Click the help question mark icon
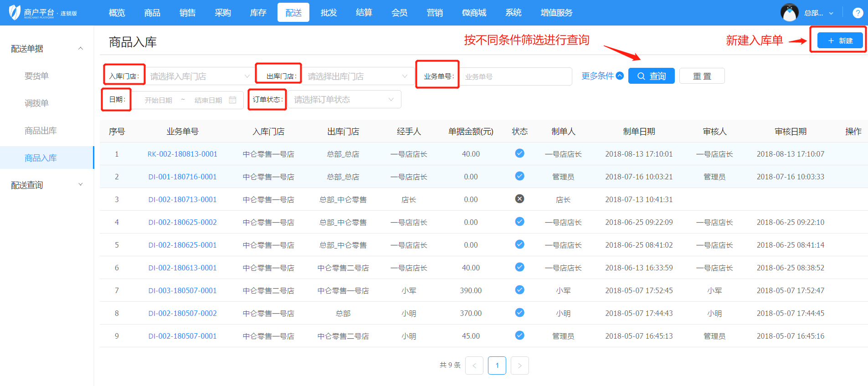Screen dimensions: 868x386 click(x=858, y=13)
